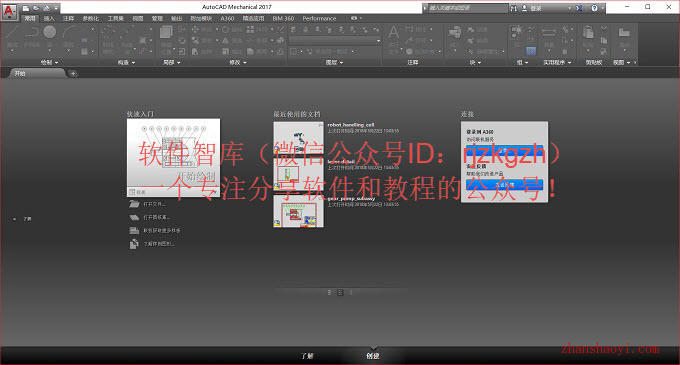Open the gear_pump_subassy recent document thumbnail
The image size is (680, 365).
click(x=298, y=212)
